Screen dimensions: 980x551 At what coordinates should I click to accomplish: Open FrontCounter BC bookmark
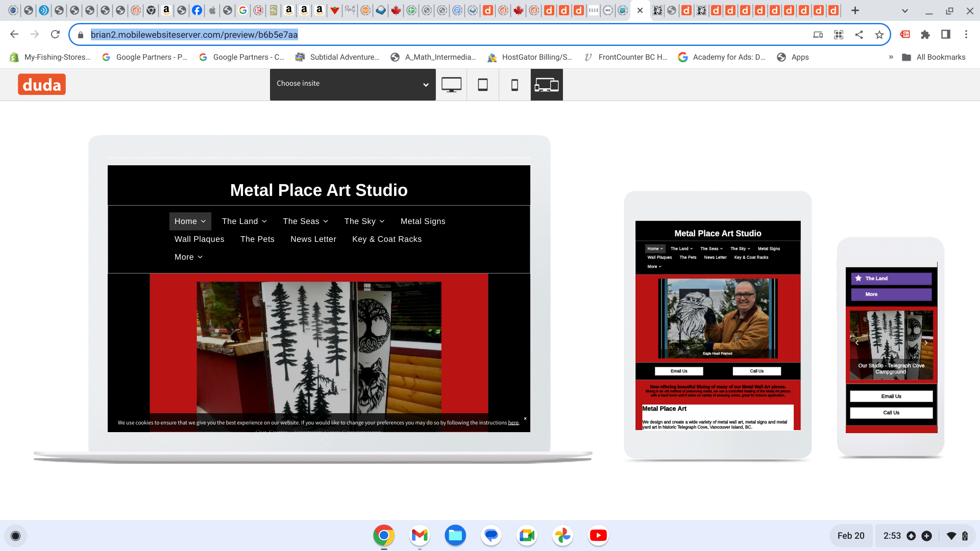click(625, 57)
